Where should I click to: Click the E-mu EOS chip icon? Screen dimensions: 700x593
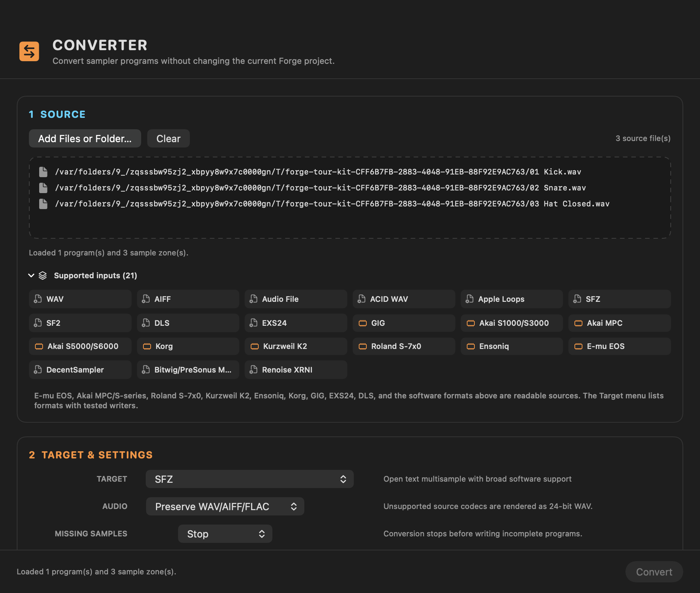pos(578,346)
